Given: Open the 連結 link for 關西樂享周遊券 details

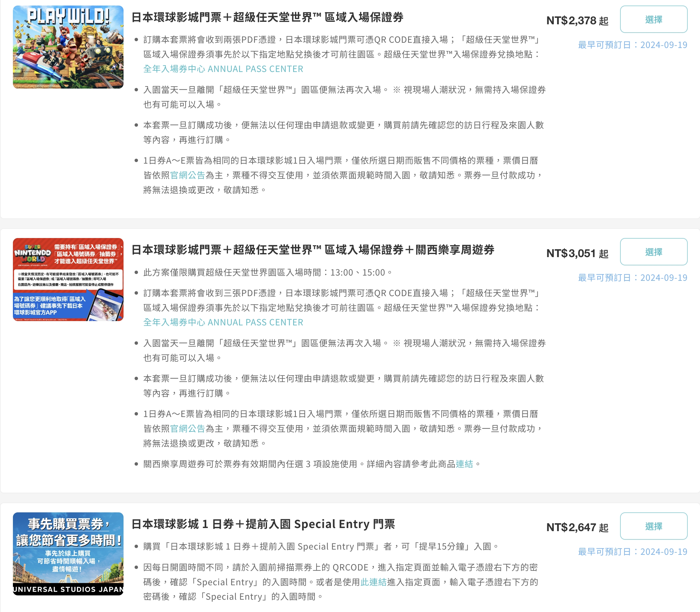Looking at the screenshot, I should coord(464,464).
